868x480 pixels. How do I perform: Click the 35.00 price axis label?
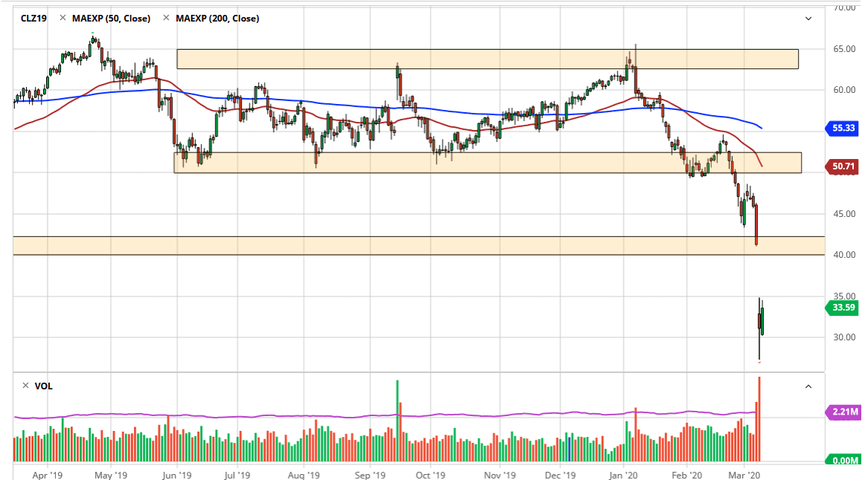point(844,296)
